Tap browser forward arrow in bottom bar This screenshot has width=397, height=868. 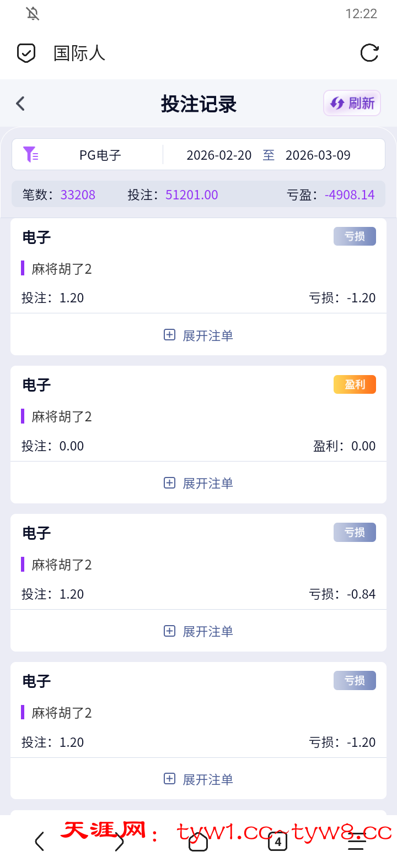[119, 842]
